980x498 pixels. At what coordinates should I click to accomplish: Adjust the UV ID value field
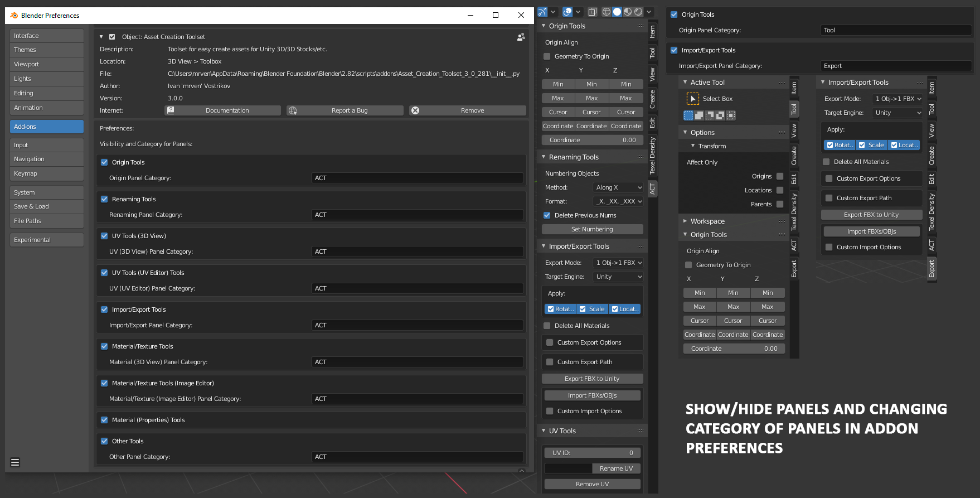point(592,453)
